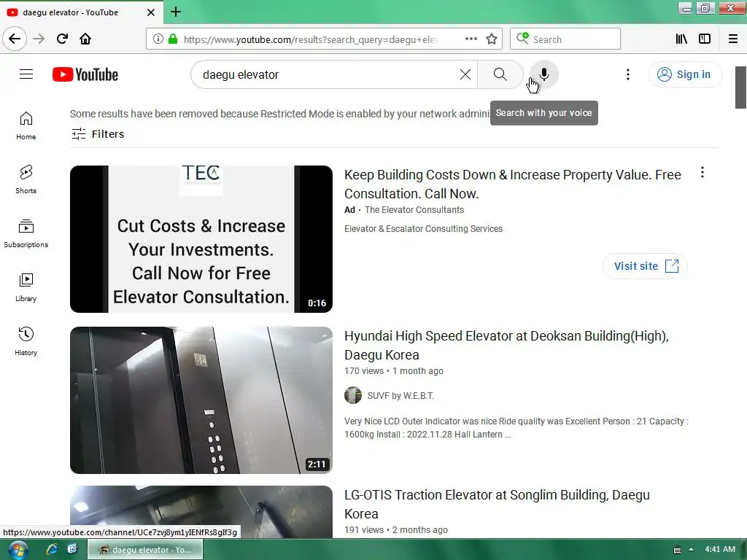747x560 pixels.
Task: Open YouTube settings three-dot menu
Action: pyautogui.click(x=628, y=74)
